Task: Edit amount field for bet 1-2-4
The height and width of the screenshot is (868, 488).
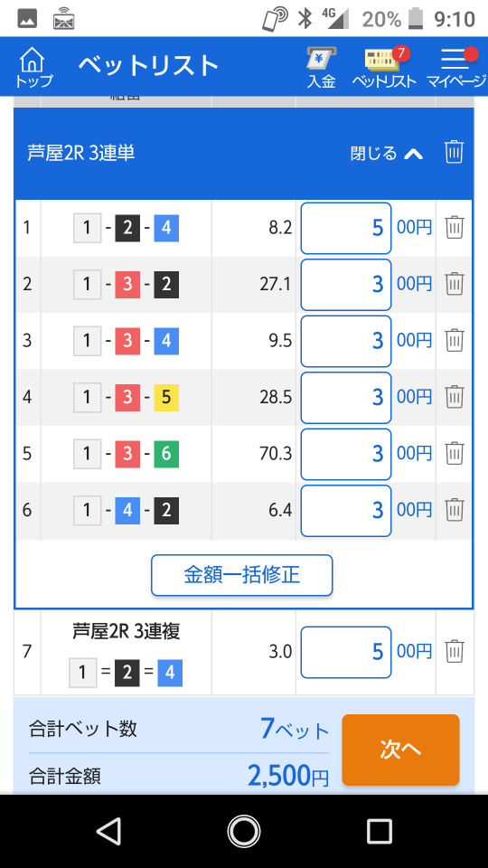Action: tap(346, 228)
